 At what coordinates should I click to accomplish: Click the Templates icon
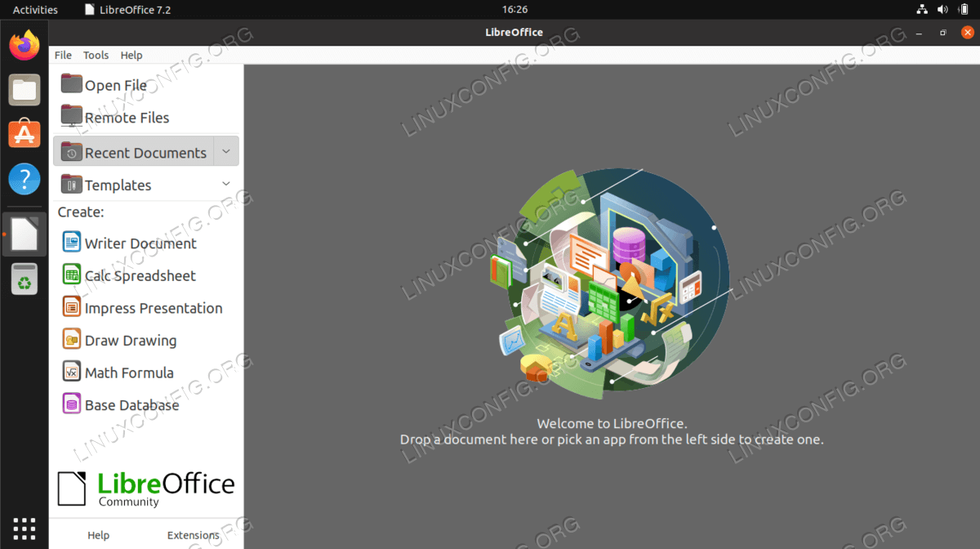click(x=72, y=184)
